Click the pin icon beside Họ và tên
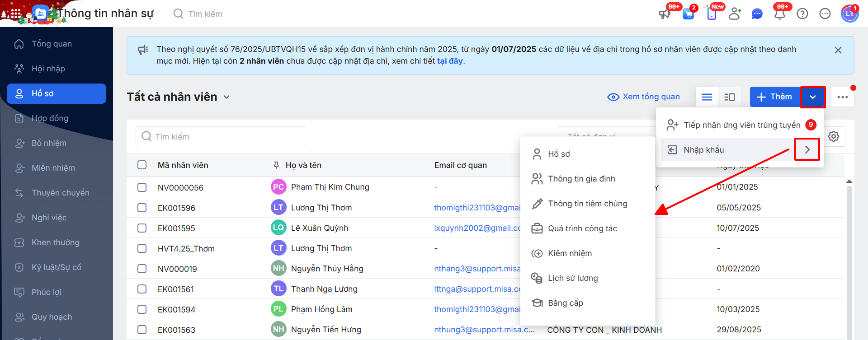Viewport: 868px width, 340px height. click(x=276, y=165)
